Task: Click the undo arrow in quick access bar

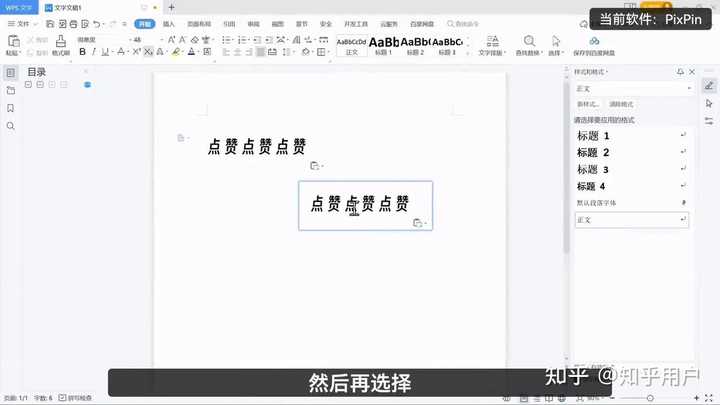Action: tap(96, 23)
